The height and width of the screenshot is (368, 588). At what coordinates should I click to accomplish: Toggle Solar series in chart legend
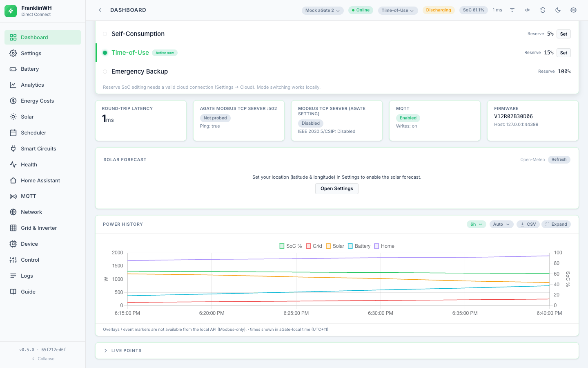click(335, 246)
